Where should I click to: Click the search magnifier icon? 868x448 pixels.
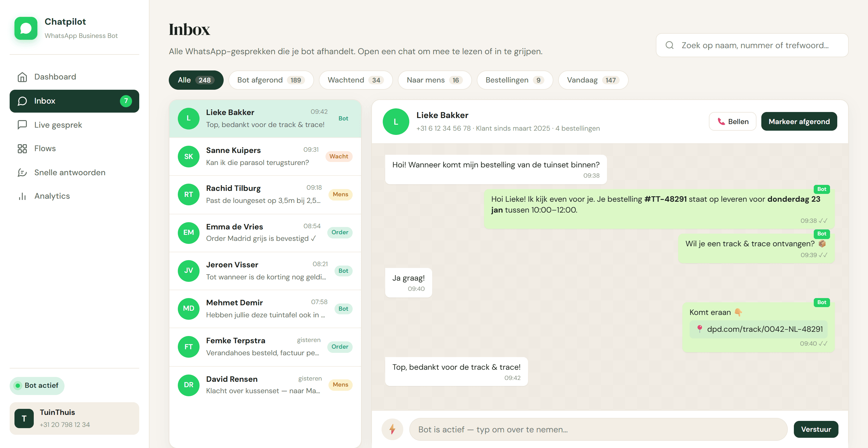(669, 45)
